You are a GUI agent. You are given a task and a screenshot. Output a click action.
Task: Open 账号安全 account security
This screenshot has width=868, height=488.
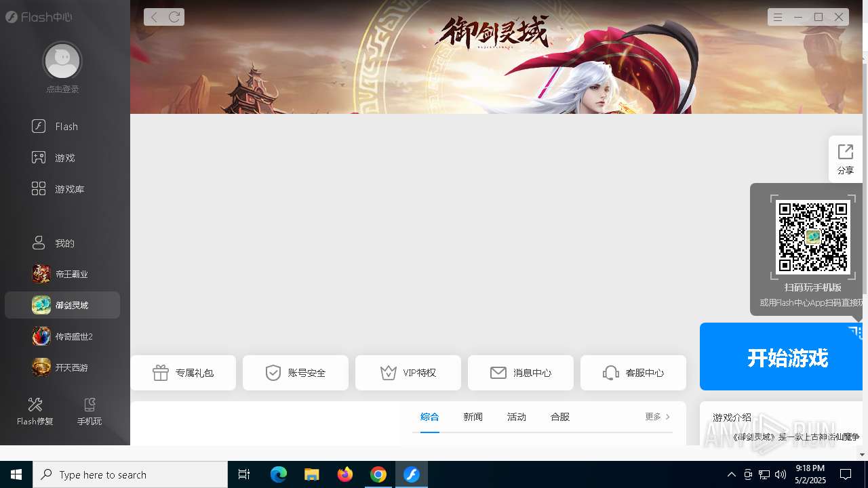(x=296, y=373)
